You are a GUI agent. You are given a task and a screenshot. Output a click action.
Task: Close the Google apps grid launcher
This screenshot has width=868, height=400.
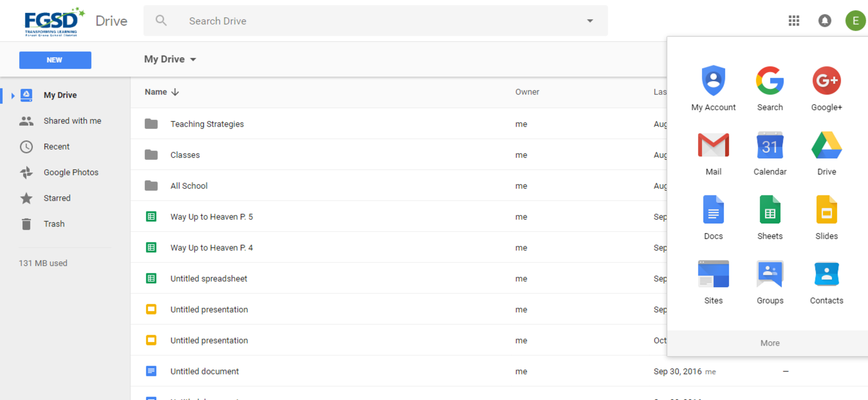pos(794,21)
